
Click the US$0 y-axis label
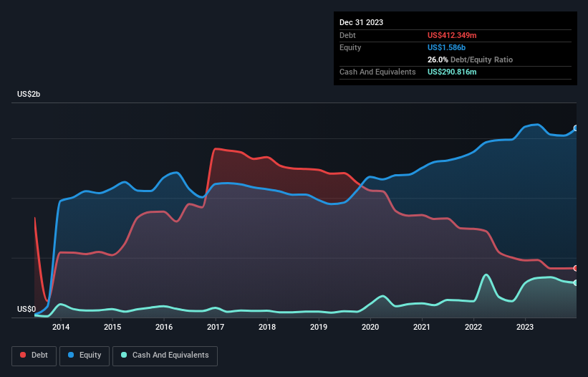(26, 309)
